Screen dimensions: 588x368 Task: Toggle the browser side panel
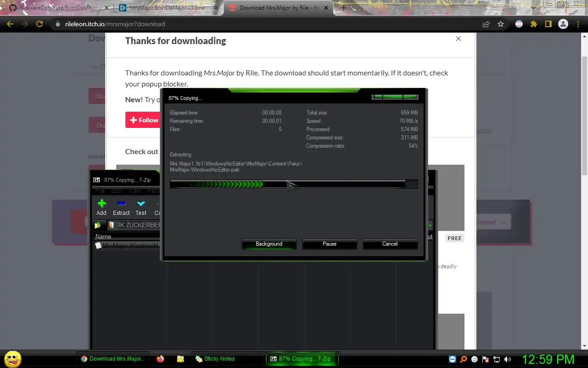tap(548, 24)
